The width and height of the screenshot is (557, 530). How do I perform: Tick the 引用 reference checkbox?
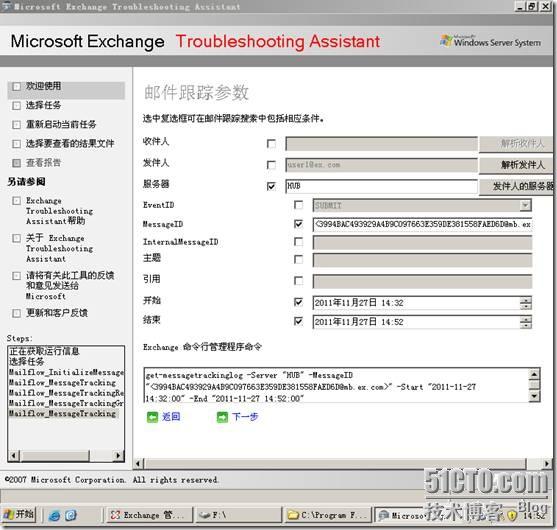tap(299, 281)
